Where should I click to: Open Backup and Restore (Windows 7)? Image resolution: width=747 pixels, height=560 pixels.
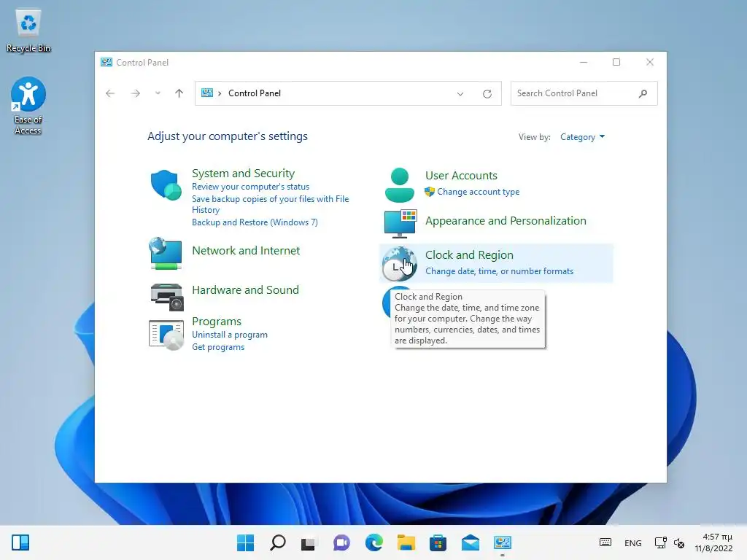pos(255,222)
